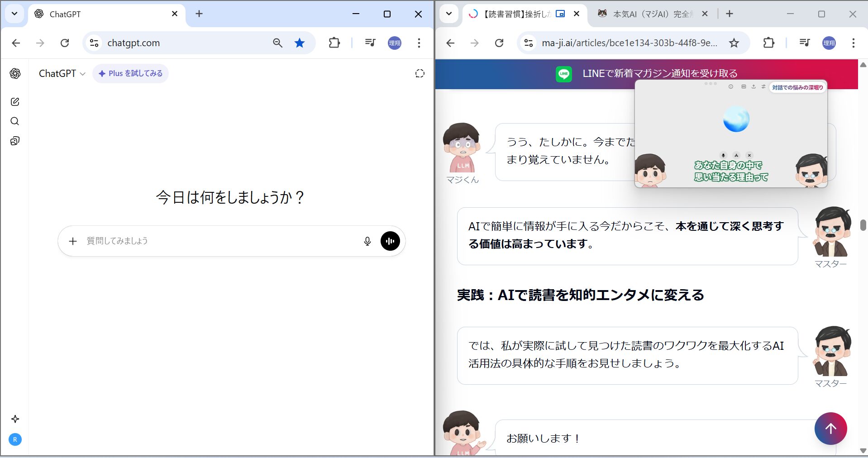Click the microphone dictation icon in prompt box
The width and height of the screenshot is (868, 458).
pyautogui.click(x=367, y=241)
